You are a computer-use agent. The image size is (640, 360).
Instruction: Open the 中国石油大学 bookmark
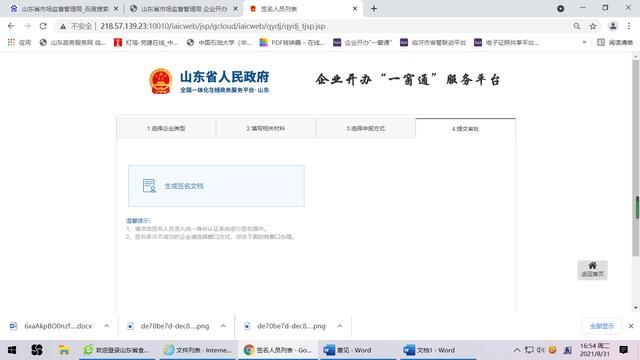[x=219, y=42]
